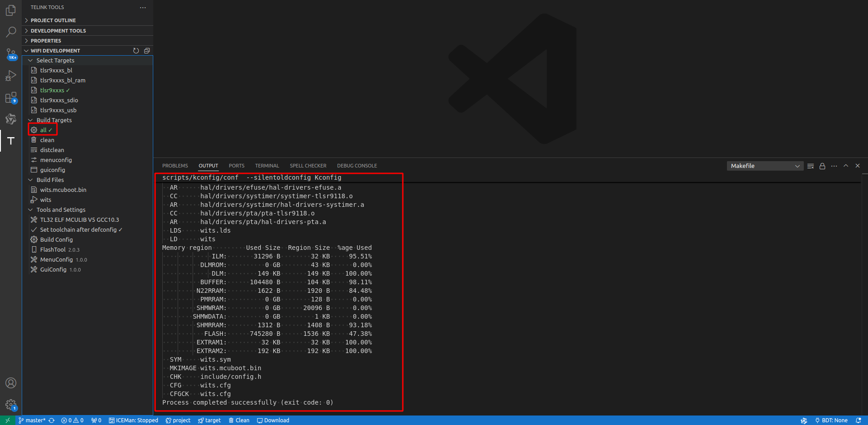This screenshot has height=425, width=868.
Task: Click the master branch indicator in status bar
Action: pyautogui.click(x=32, y=420)
